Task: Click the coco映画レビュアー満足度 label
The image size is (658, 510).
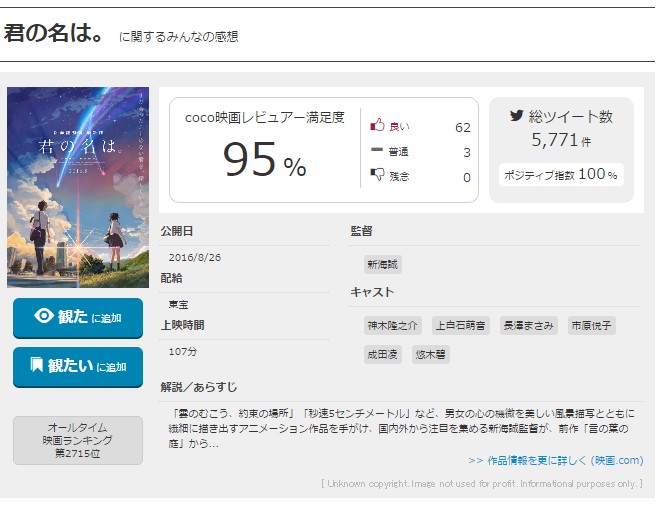Action: [x=265, y=117]
